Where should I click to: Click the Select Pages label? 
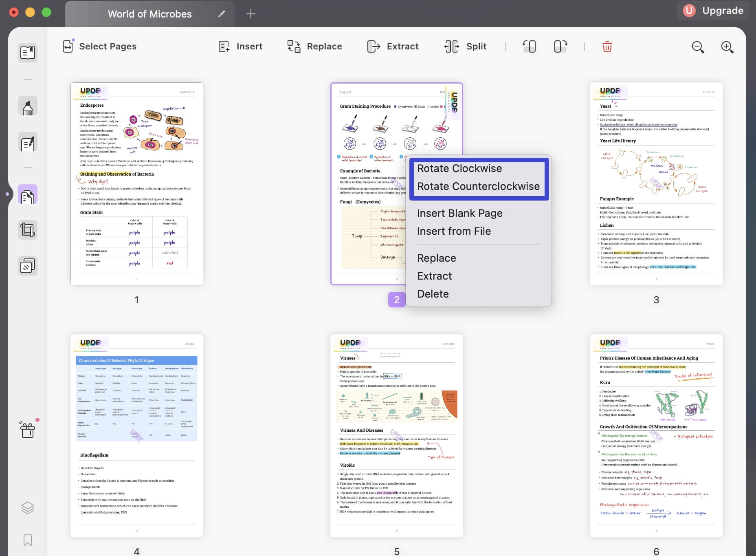(108, 46)
